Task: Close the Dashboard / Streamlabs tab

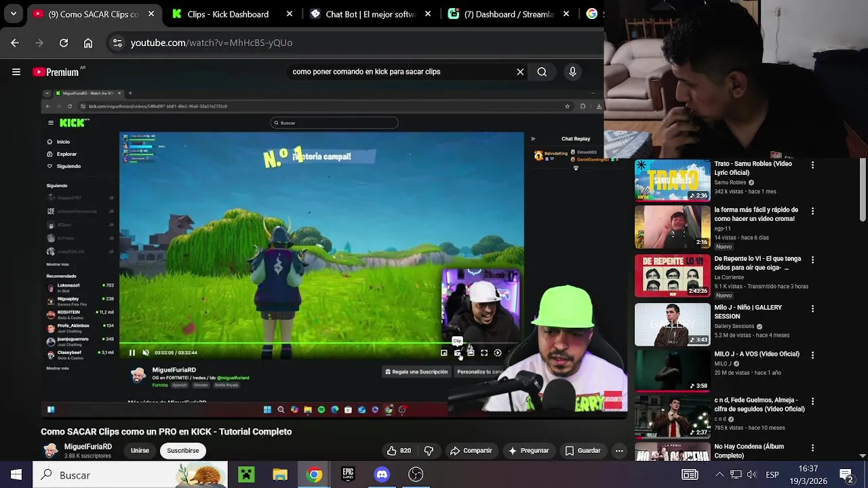Action: tap(566, 14)
